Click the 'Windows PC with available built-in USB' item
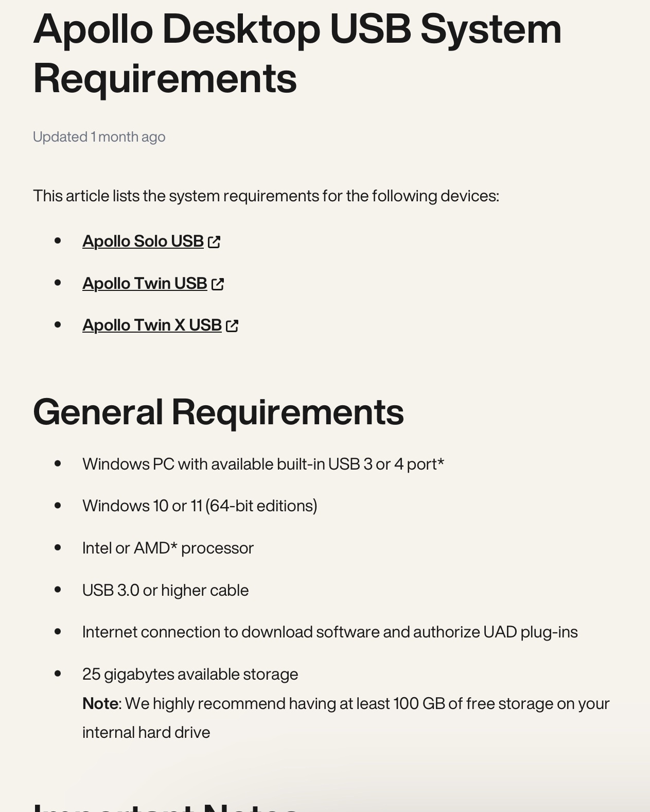Viewport: 650px width, 812px height. pos(263,464)
